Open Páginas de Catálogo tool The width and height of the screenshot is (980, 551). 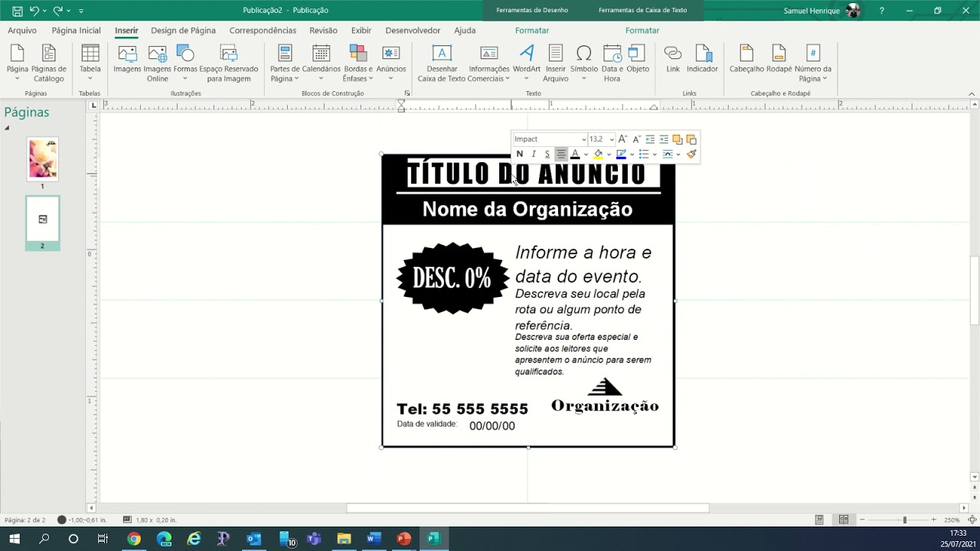pos(49,63)
